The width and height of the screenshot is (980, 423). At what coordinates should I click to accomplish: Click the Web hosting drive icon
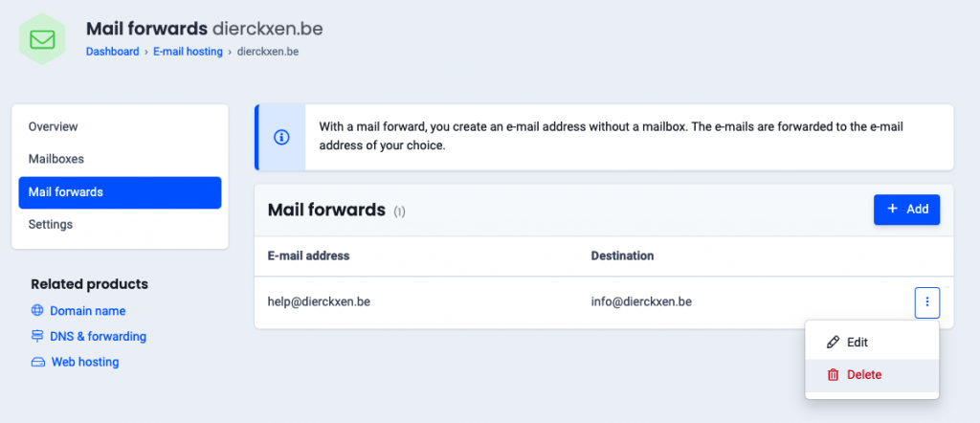37,363
